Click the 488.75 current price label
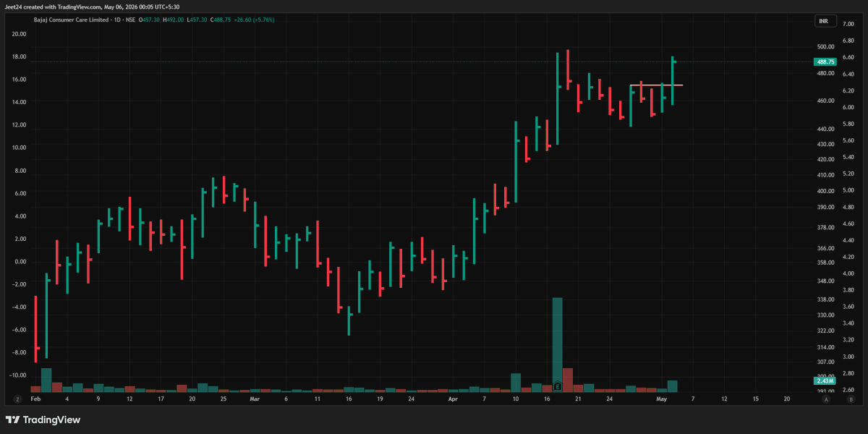Viewport: 868px width, 434px height. click(x=825, y=62)
